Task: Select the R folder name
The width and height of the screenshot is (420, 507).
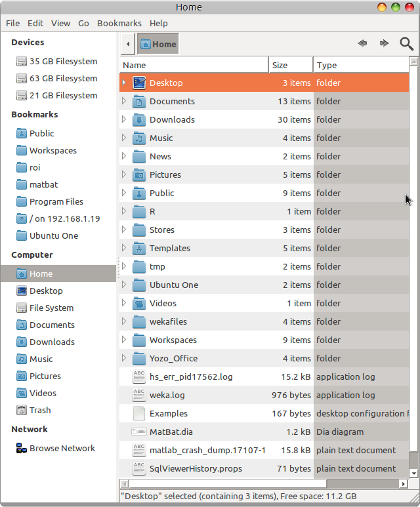Action: 152,211
